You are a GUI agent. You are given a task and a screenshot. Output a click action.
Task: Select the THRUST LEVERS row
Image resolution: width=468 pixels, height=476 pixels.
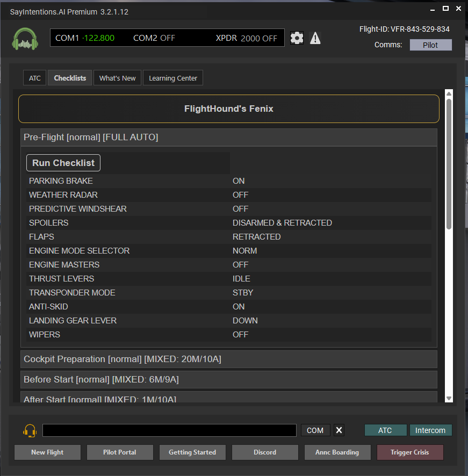click(229, 279)
